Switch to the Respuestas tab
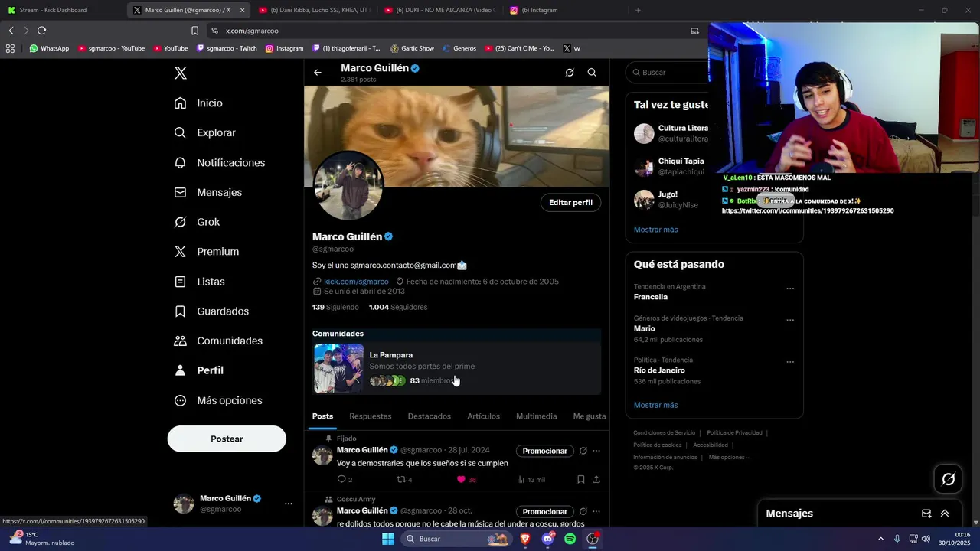 point(371,416)
